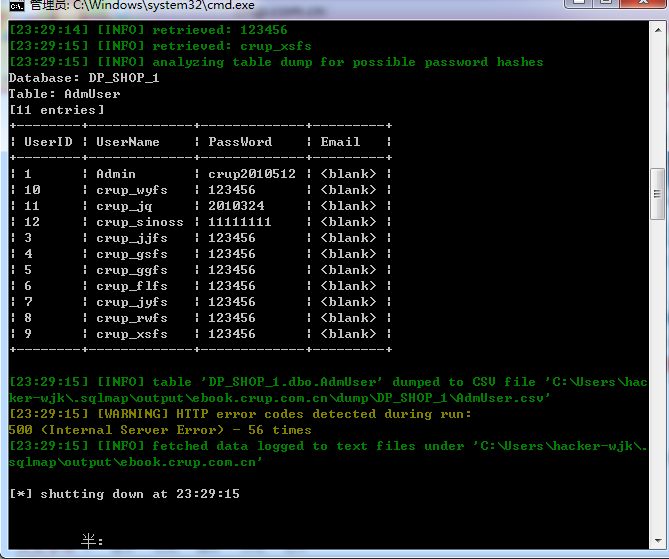Click 'retrieved: 123456' log line
669x559 pixels.
click(148, 30)
